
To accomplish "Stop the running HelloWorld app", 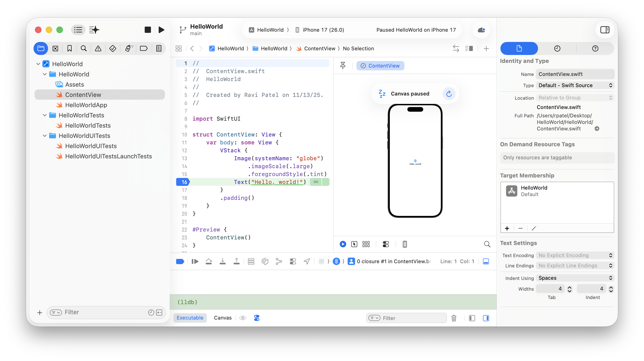I will (147, 30).
